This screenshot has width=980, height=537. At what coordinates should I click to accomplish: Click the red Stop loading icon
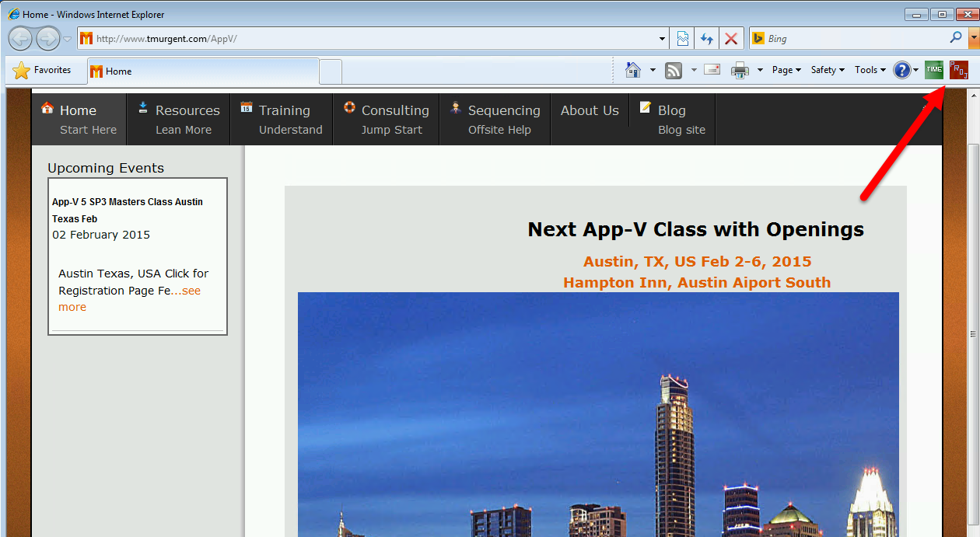coord(731,38)
